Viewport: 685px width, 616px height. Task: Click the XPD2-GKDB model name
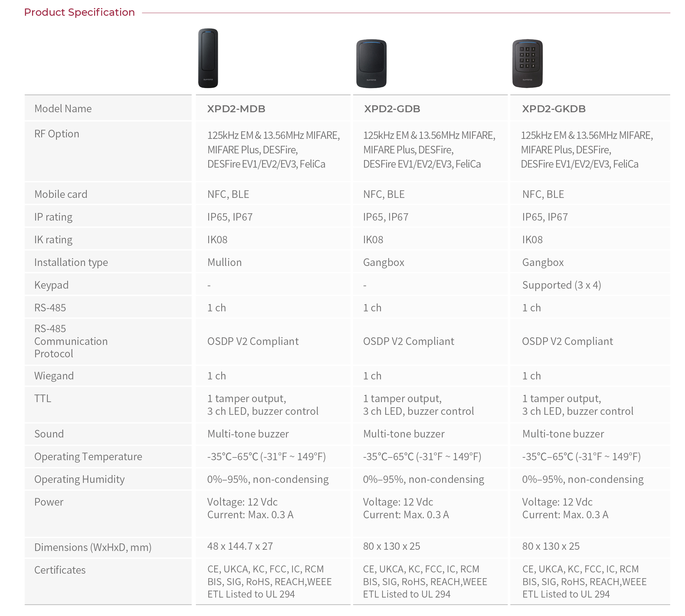point(554,109)
